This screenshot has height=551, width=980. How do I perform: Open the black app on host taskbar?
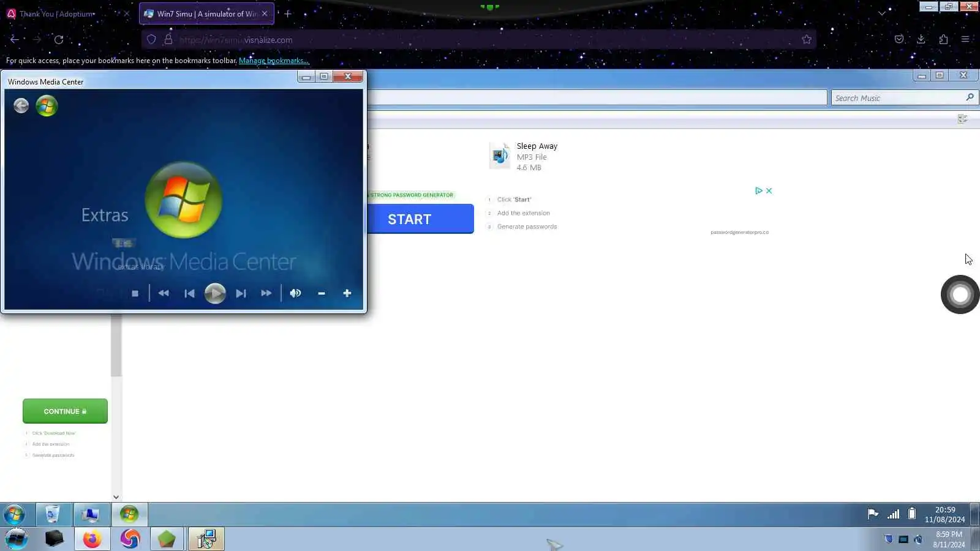(x=54, y=539)
